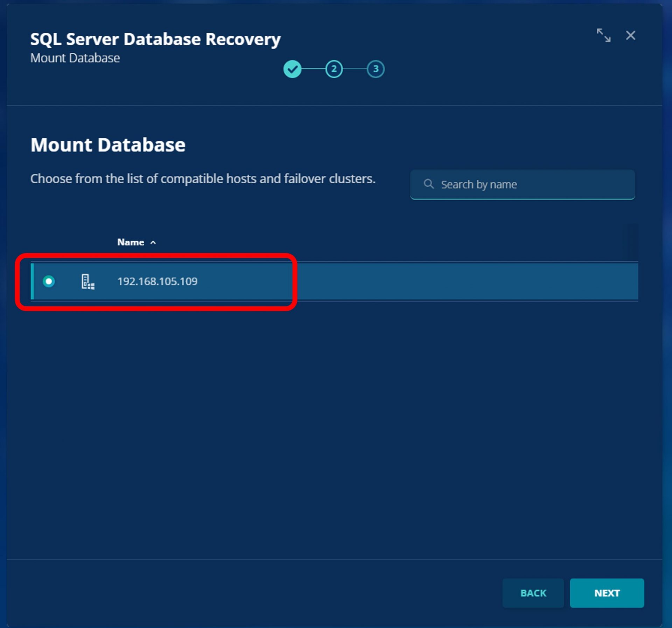The height and width of the screenshot is (628, 672).
Task: Jump to wizard step 3 circle
Action: pos(375,69)
